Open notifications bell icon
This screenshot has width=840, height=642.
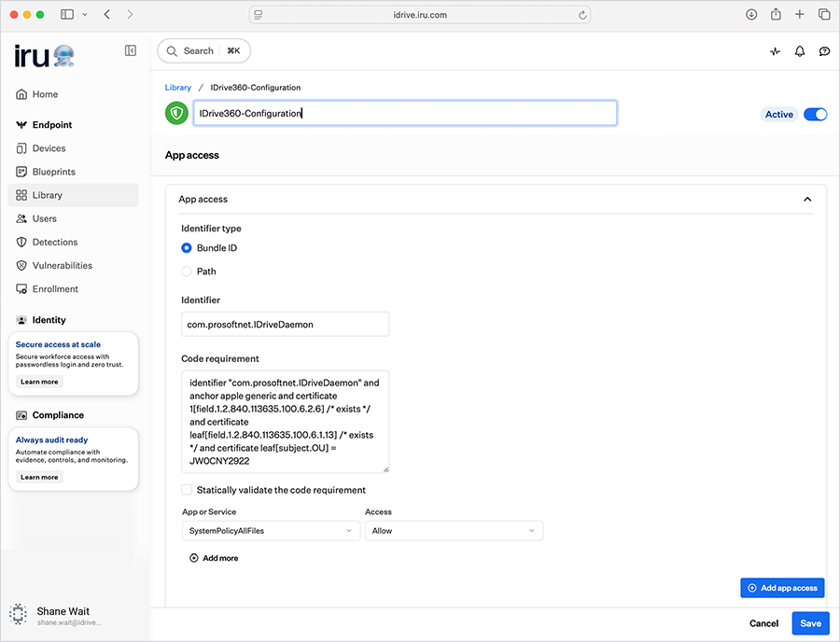pyautogui.click(x=800, y=51)
